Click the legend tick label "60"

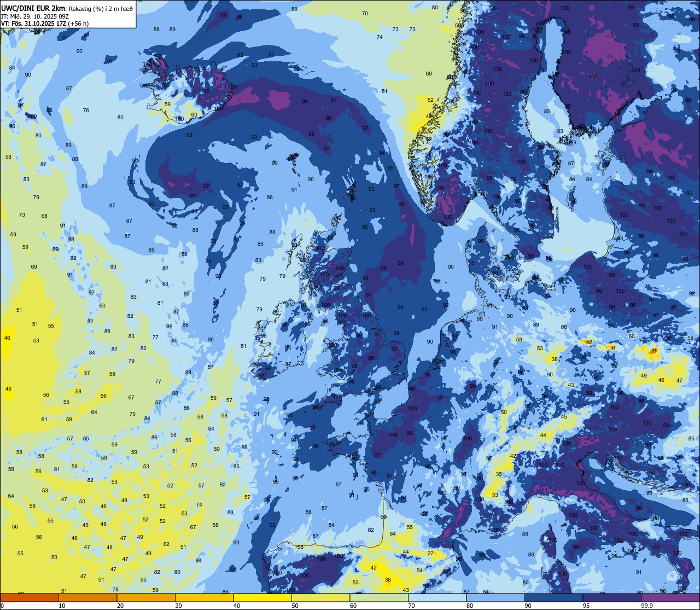coord(353,606)
